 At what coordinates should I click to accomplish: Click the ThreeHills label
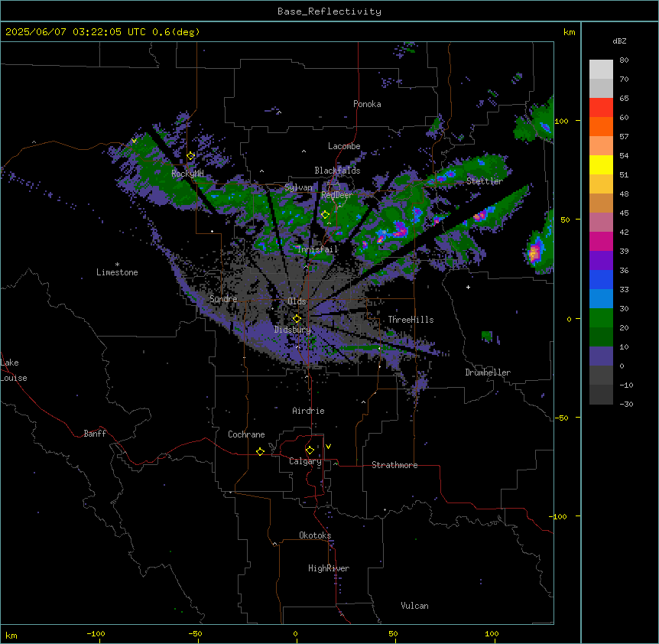(x=411, y=320)
